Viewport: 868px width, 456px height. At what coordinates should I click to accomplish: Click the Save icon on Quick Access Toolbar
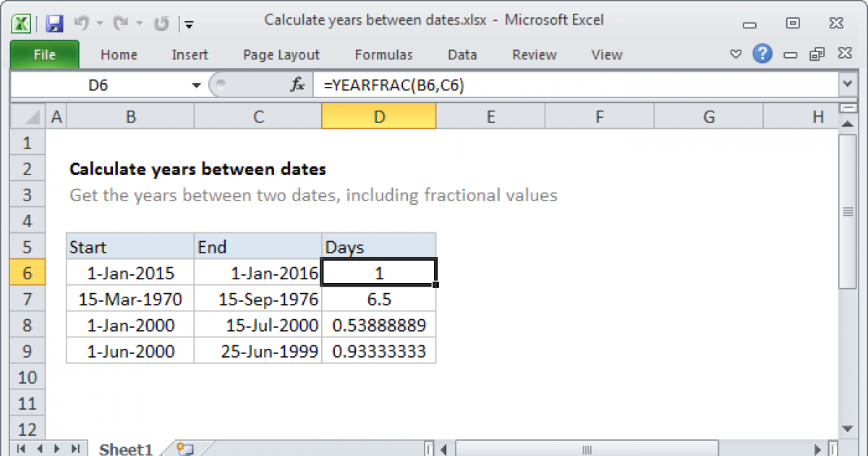[54, 22]
